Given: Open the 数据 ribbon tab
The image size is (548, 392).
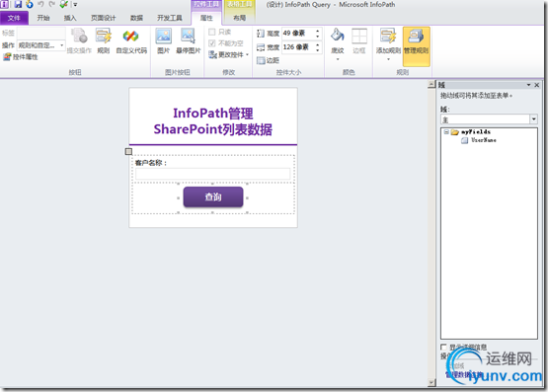Looking at the screenshot, I should [x=136, y=18].
